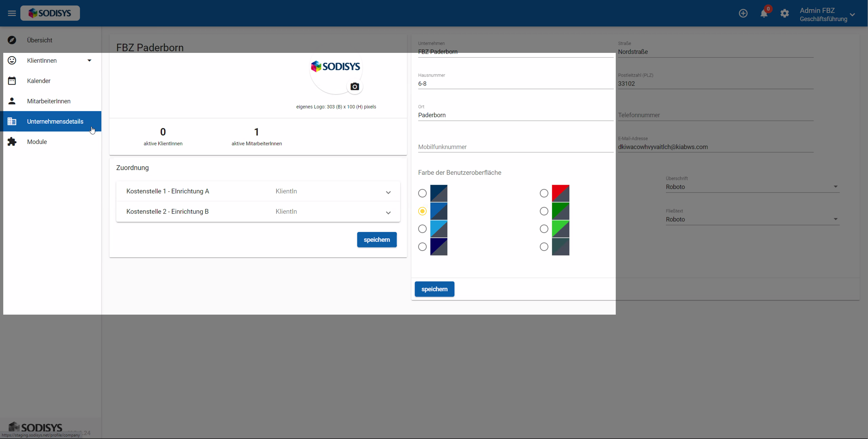
Task: Click the Übersicht compass icon
Action: 12,40
